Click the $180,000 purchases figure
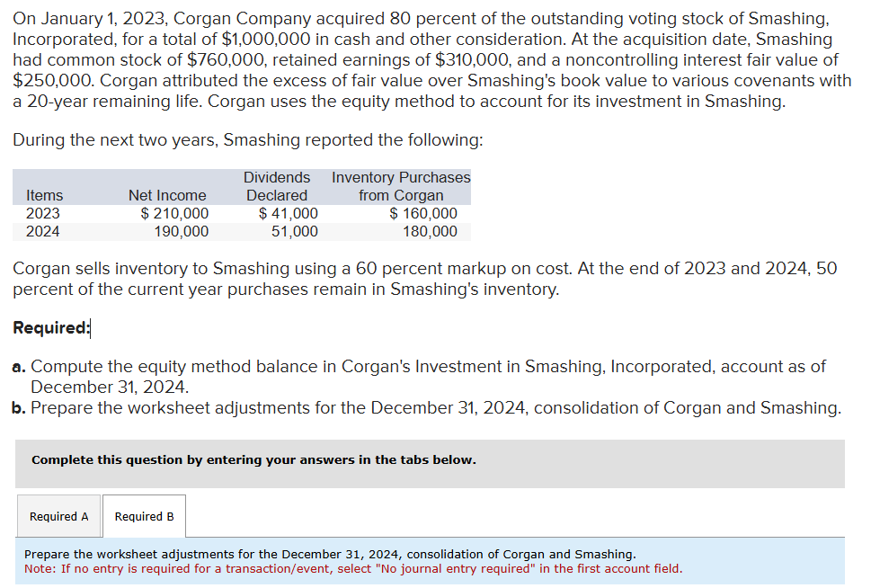The image size is (871, 588). (427, 231)
